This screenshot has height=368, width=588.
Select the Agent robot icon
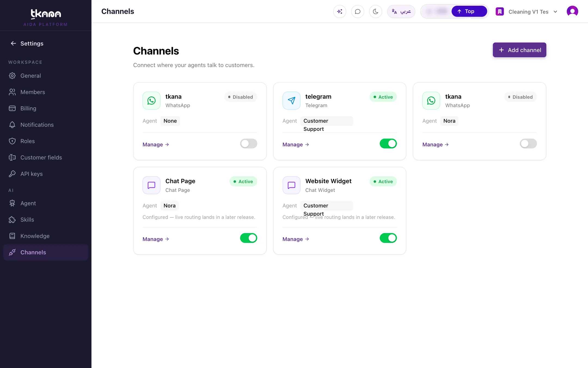pos(12,203)
